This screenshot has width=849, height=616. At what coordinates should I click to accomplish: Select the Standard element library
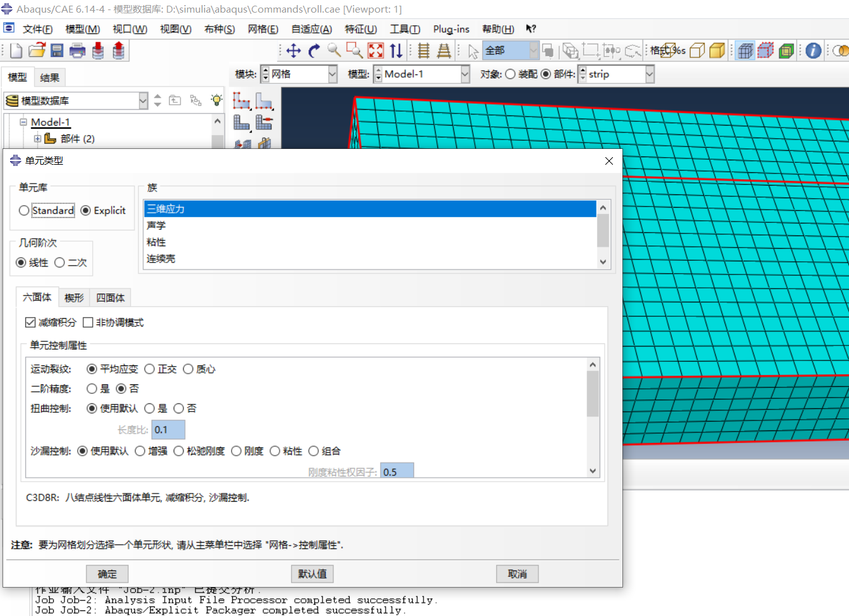point(24,211)
